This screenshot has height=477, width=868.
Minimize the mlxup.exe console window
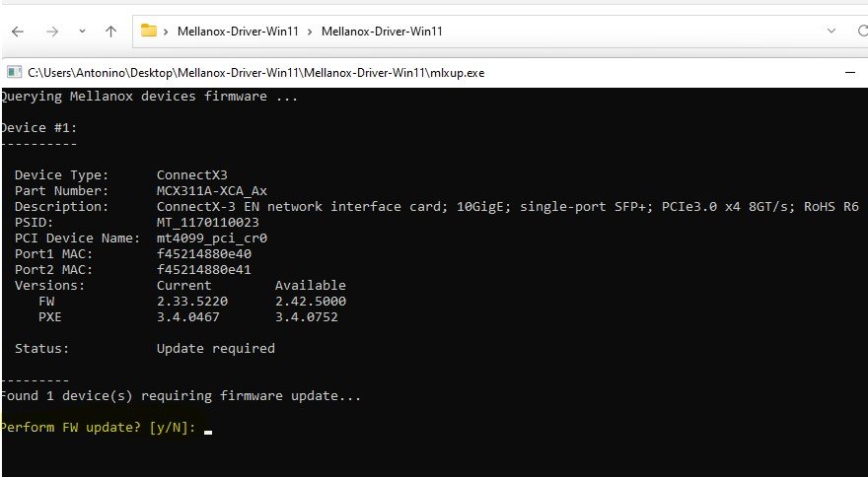(x=850, y=73)
